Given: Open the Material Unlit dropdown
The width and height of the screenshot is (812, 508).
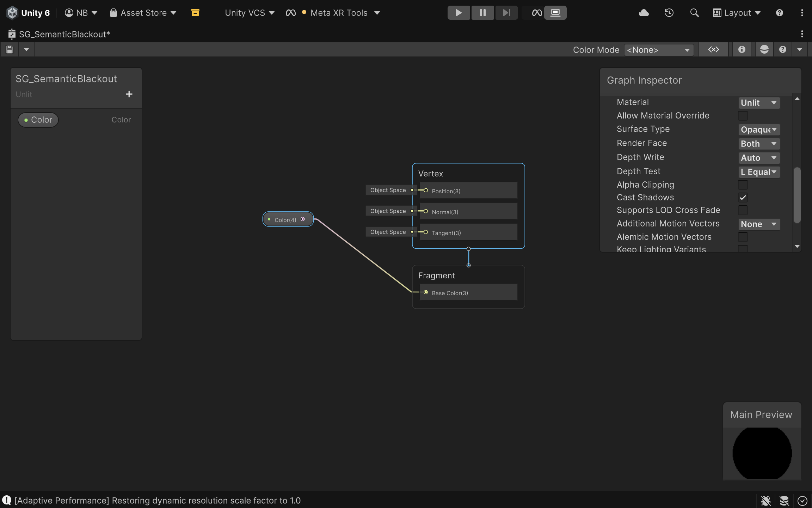Looking at the screenshot, I should [759, 103].
